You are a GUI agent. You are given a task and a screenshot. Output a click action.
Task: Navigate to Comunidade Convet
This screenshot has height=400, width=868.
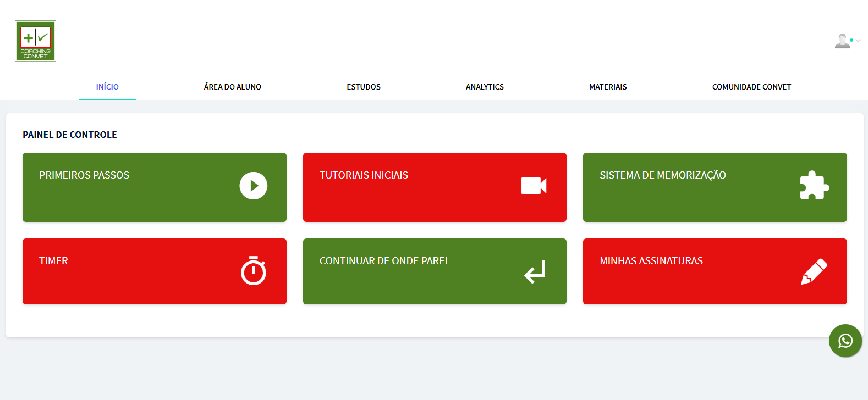coord(751,87)
